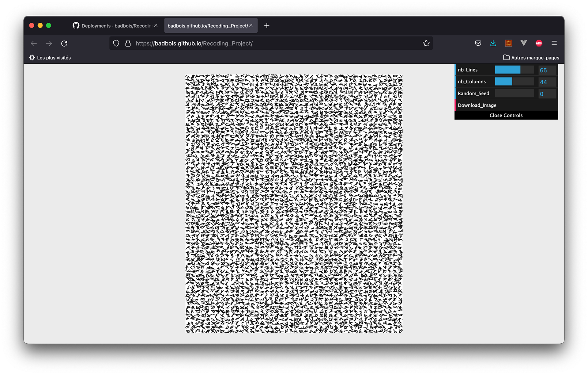Open the Firefox application menu
The height and width of the screenshot is (375, 588).
tap(554, 43)
